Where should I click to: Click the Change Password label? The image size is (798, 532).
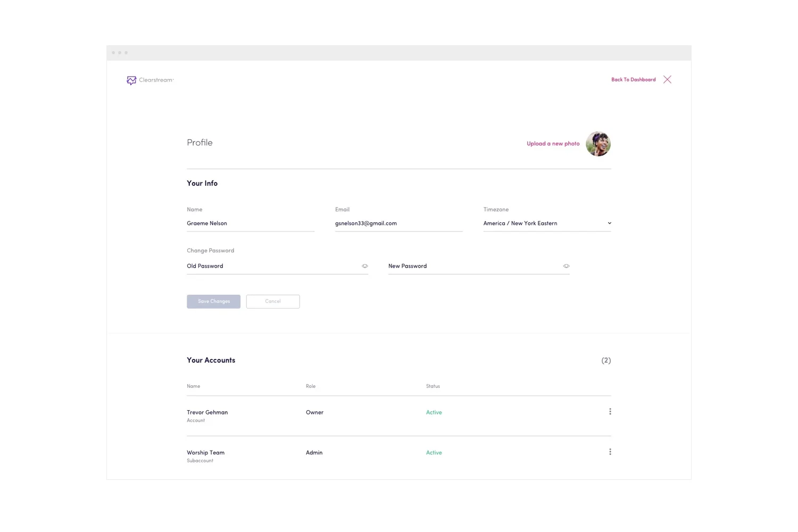210,251
